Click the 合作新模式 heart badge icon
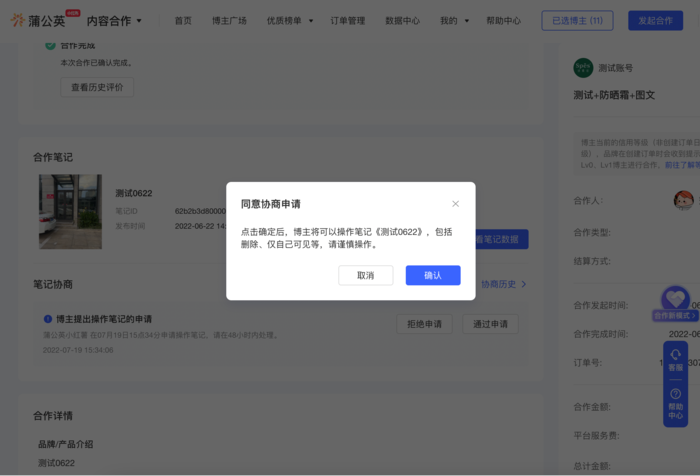The image size is (700, 476). tap(675, 300)
